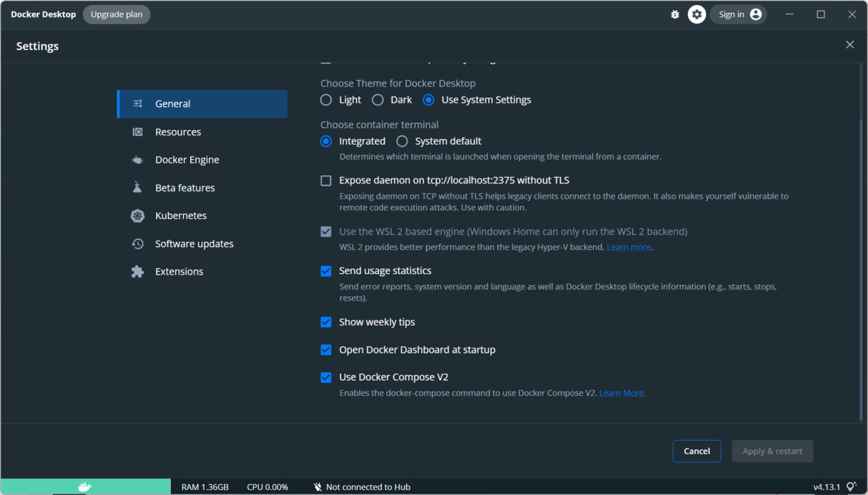Image resolution: width=868 pixels, height=495 pixels.
Task: Open Kubernetes settings section
Action: tap(203, 215)
